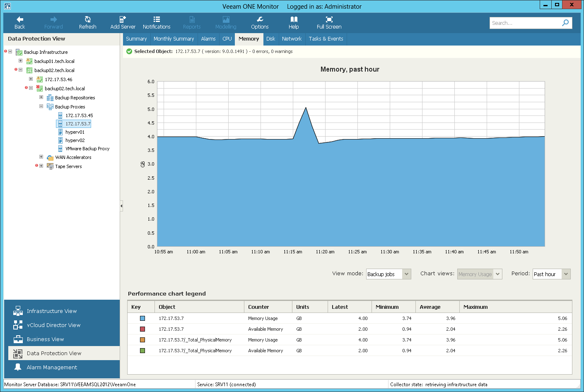This screenshot has height=392, width=584.
Task: Click the Tape Servers icon
Action: 50,166
